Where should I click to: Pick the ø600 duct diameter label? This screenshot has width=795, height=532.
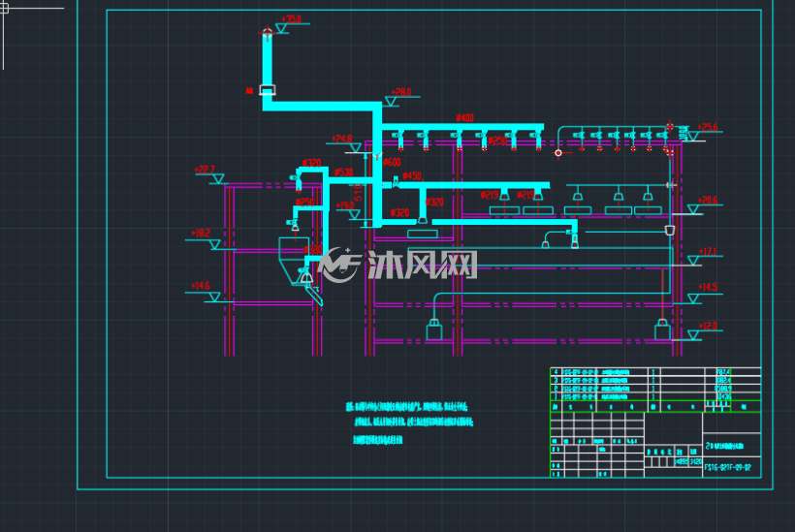(392, 162)
